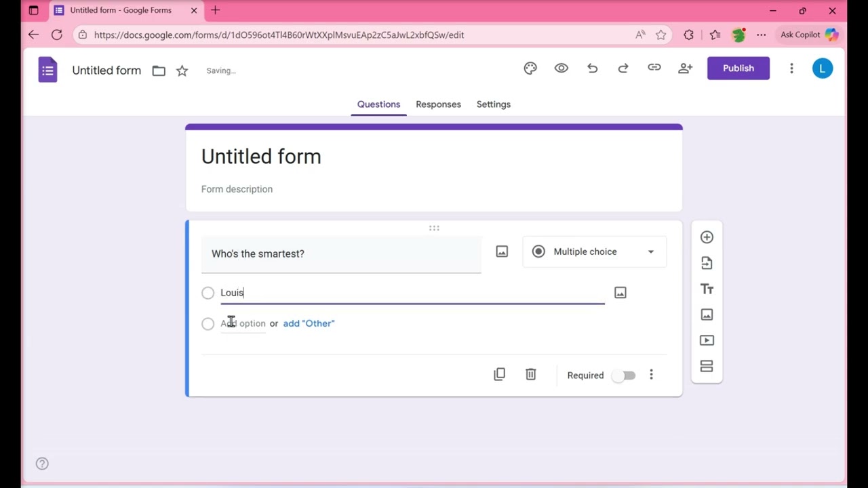
Task: Open the help question mark icon
Action: pos(42,464)
